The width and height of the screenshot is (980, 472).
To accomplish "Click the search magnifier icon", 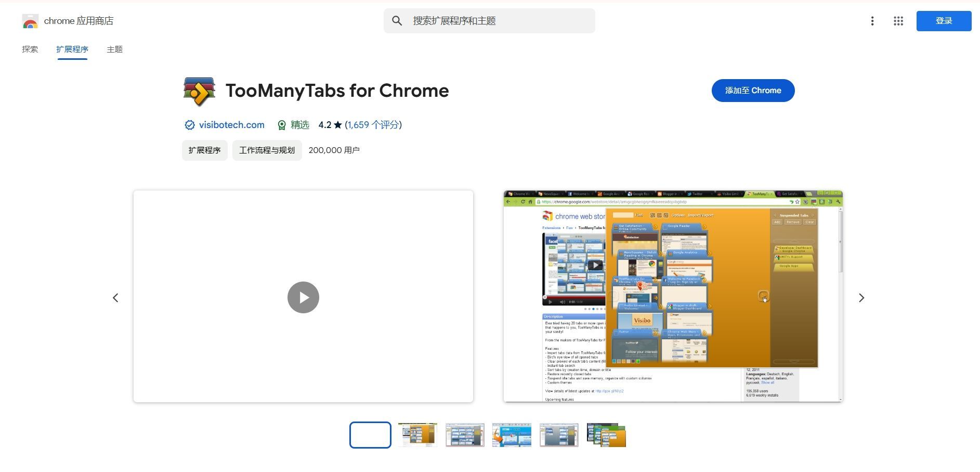I will [397, 21].
